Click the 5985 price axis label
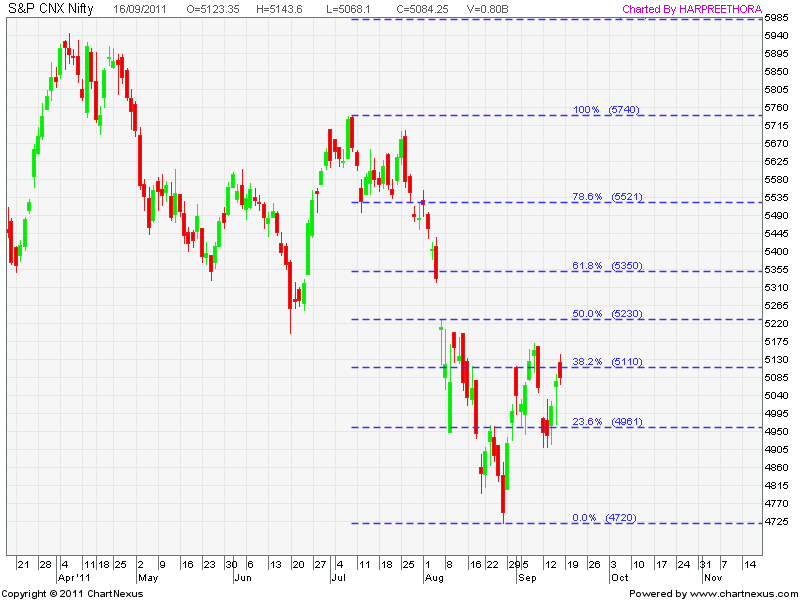 coord(776,18)
